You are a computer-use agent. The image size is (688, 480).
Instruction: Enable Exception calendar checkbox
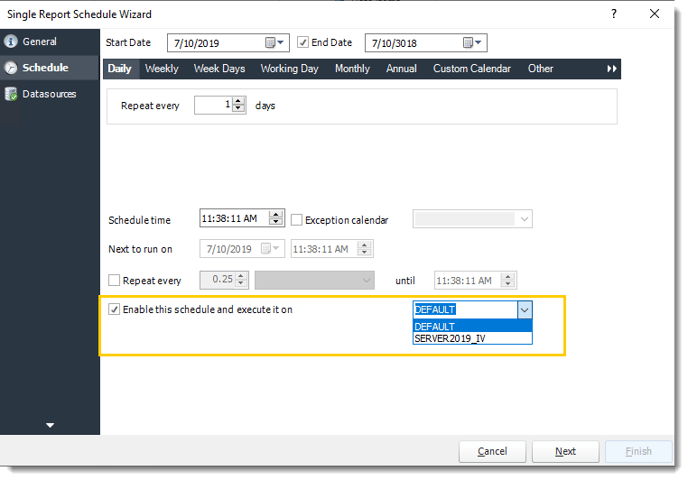[297, 220]
